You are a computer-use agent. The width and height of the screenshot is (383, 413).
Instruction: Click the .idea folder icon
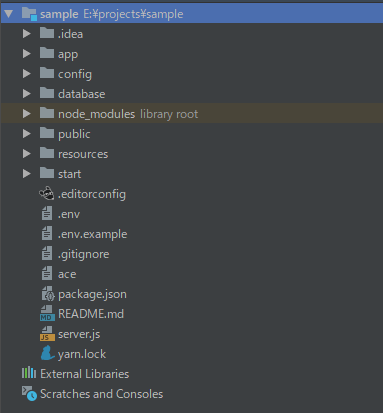point(47,33)
